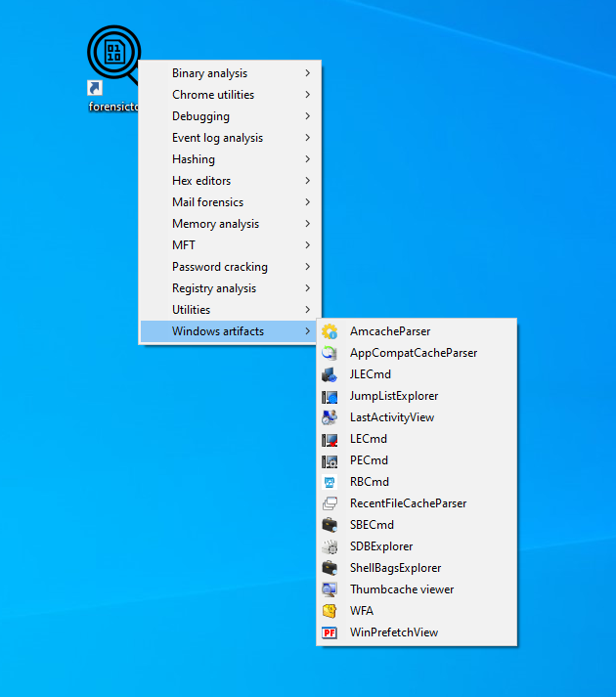Expand the Hex editors submenu arrow
The width and height of the screenshot is (616, 697).
(308, 181)
